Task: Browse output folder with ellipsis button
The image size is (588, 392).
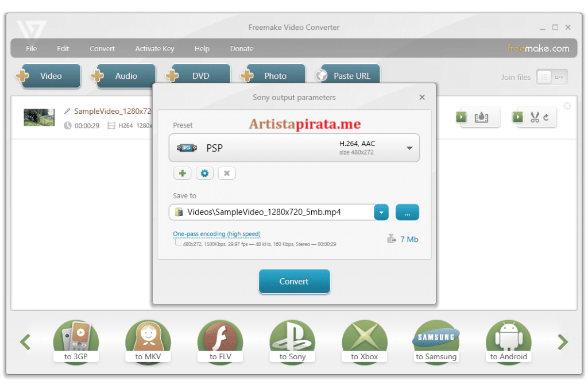Action: click(x=407, y=212)
